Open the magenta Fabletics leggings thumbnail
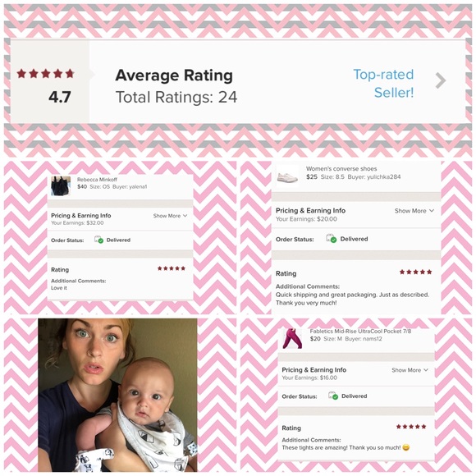The image size is (476, 476). (x=292, y=338)
